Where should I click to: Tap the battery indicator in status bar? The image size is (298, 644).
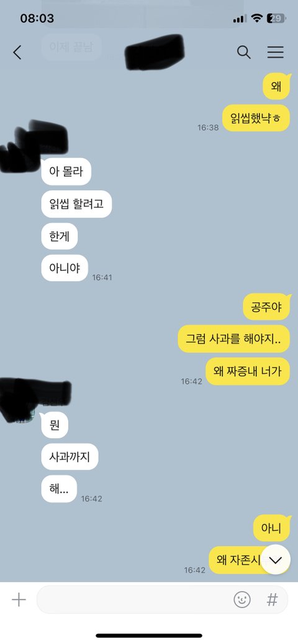click(x=276, y=18)
